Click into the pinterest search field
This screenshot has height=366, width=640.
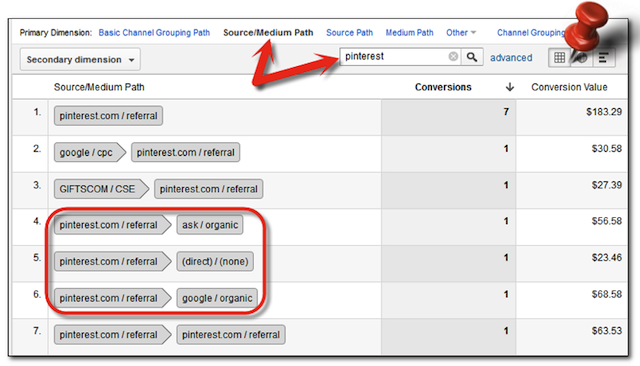[x=394, y=57]
